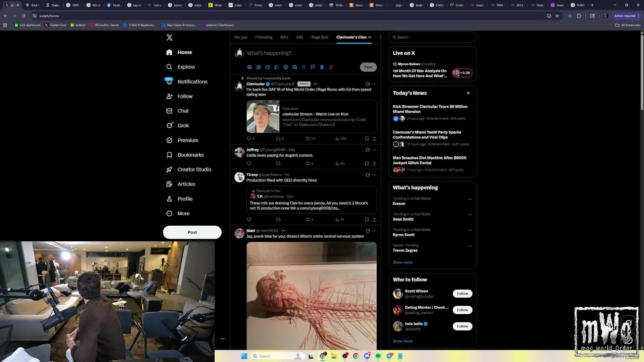Switch to the For you tab
This screenshot has height=362, width=644.
coord(240,37)
